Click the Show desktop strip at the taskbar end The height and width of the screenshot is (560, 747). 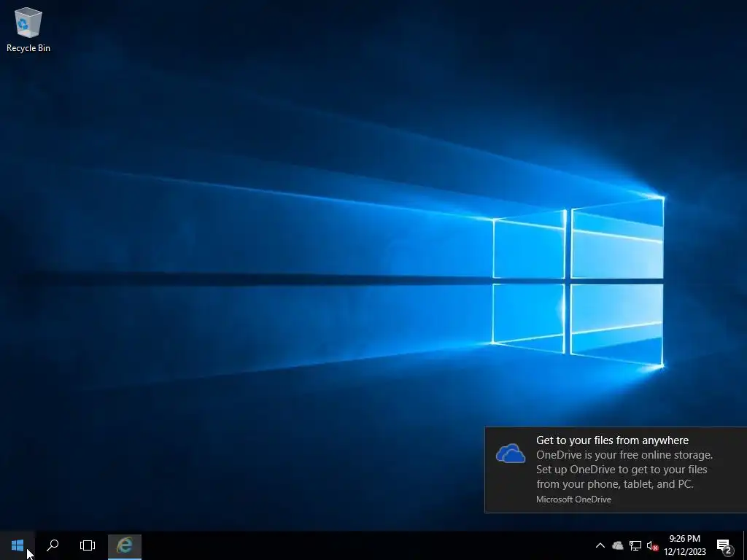tap(745, 545)
